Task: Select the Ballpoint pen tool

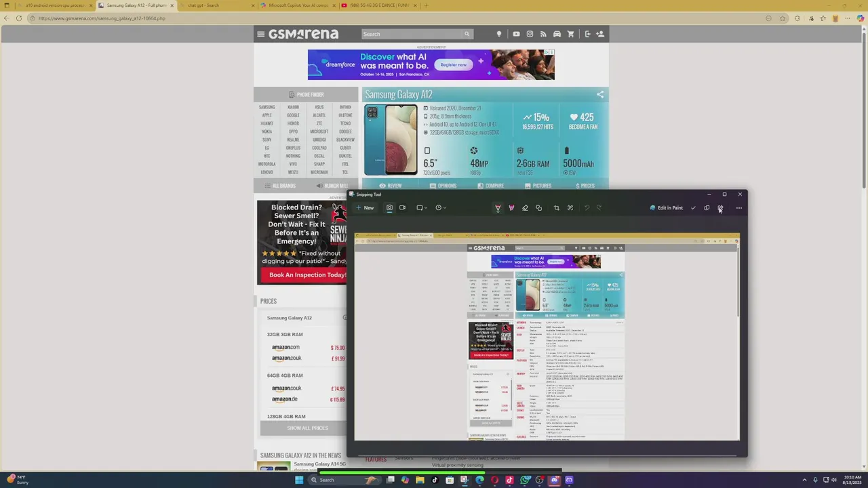Action: click(498, 208)
